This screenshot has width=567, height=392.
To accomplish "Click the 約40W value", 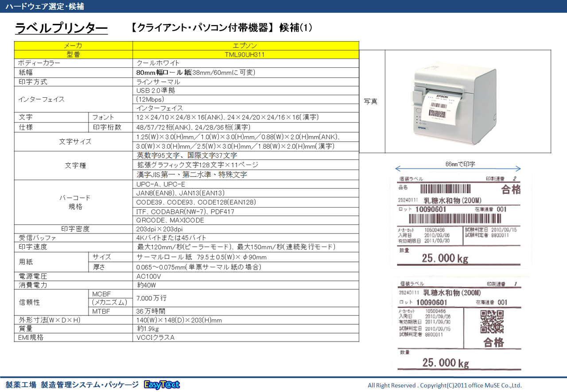I will point(147,285).
